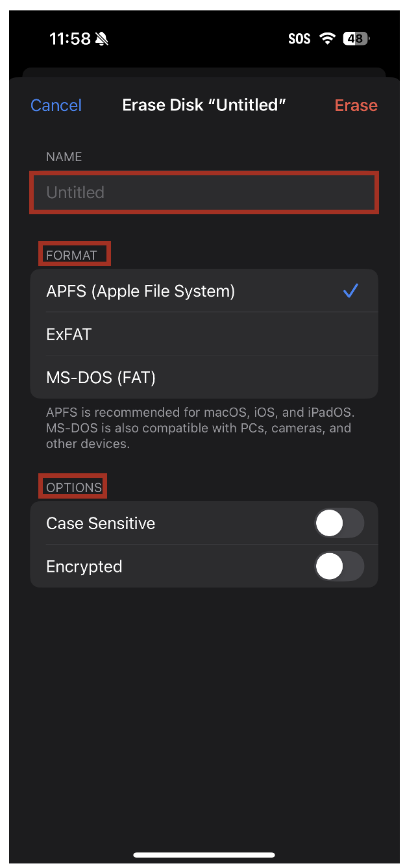Image resolution: width=405 pixels, height=868 pixels.
Task: Tap the Case Sensitive label
Action: click(x=101, y=523)
